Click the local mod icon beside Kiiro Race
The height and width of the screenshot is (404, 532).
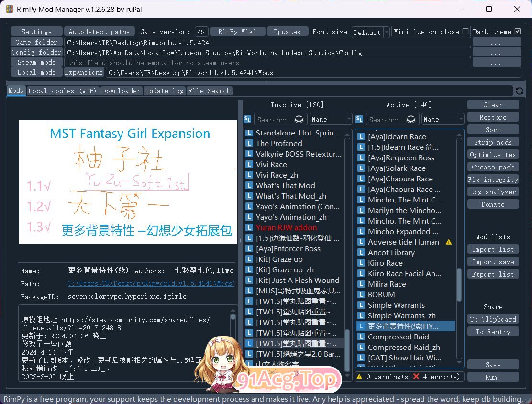361,263
